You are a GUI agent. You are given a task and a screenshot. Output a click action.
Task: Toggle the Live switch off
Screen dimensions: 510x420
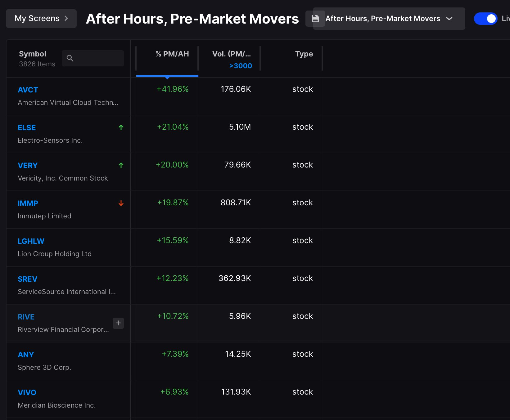[485, 19]
